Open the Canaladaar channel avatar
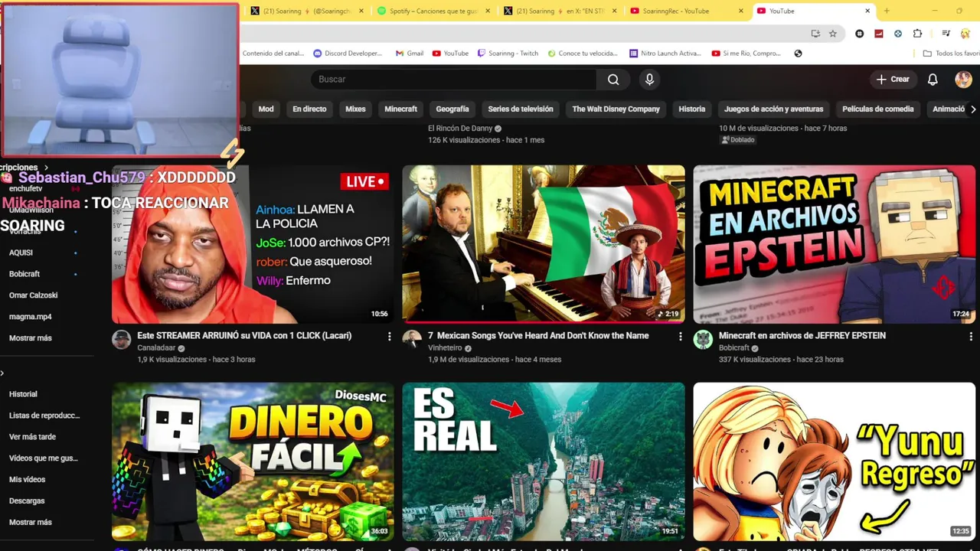 click(x=122, y=340)
